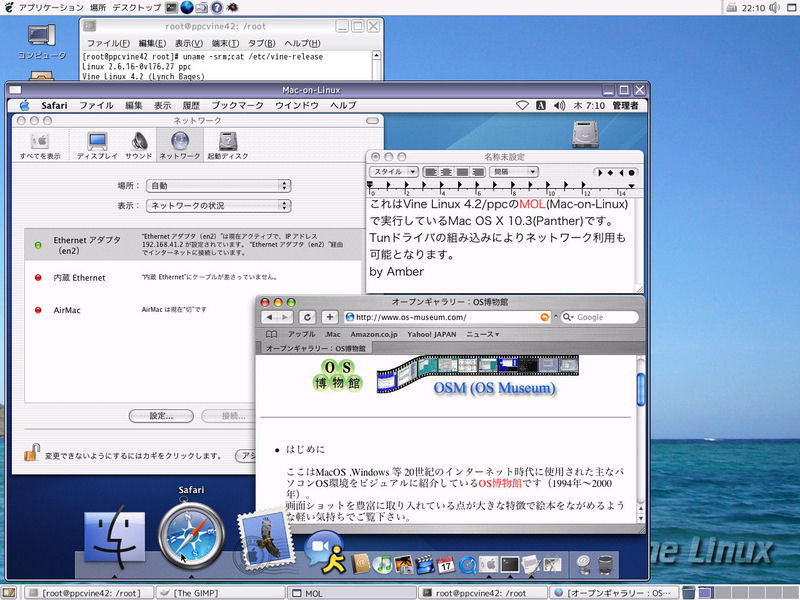The height and width of the screenshot is (600, 800).
Task: Click the Amazon.co.jp bookmark
Action: click(373, 334)
